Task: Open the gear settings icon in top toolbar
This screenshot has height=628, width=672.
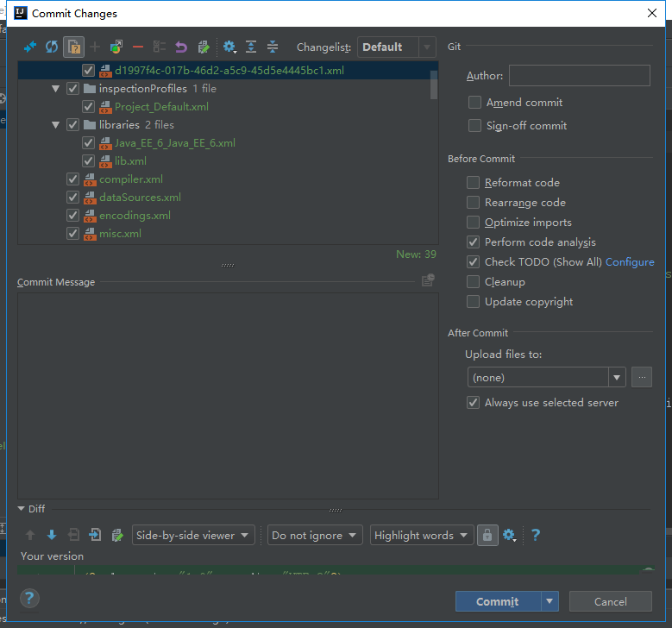Action: 229,47
